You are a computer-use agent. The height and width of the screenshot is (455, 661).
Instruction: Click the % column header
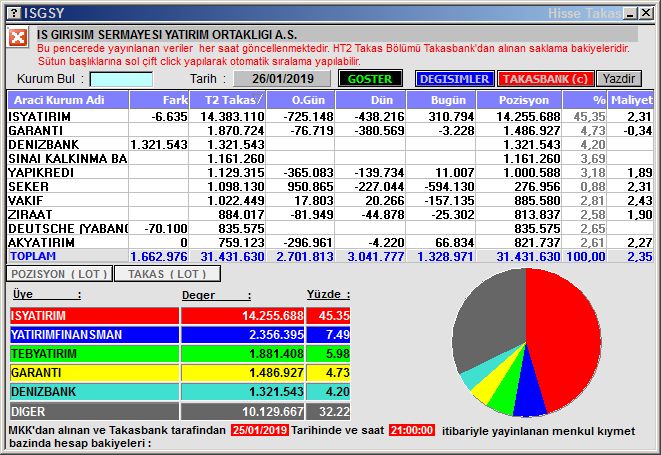(585, 100)
